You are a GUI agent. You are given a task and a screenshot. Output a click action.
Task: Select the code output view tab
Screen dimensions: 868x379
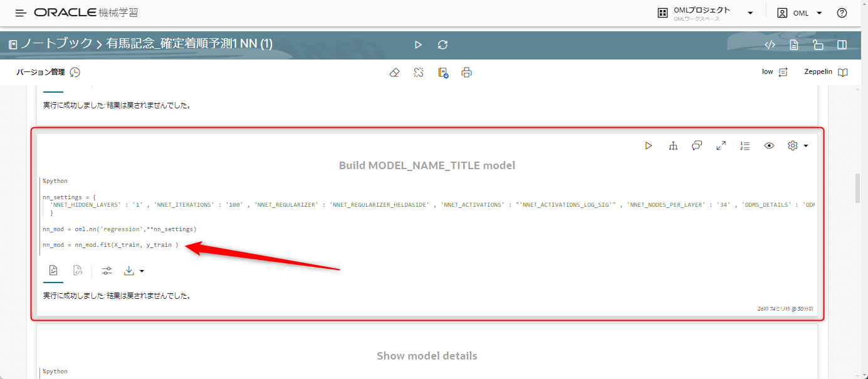click(78, 271)
